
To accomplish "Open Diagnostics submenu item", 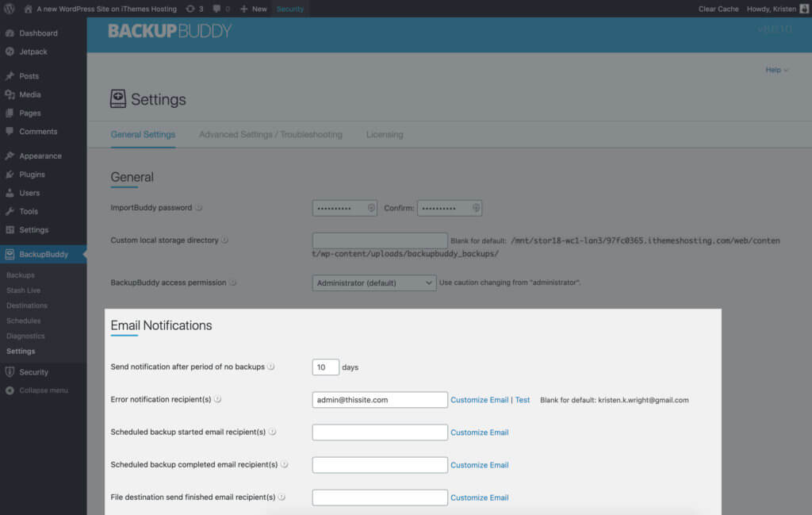I will click(x=25, y=336).
